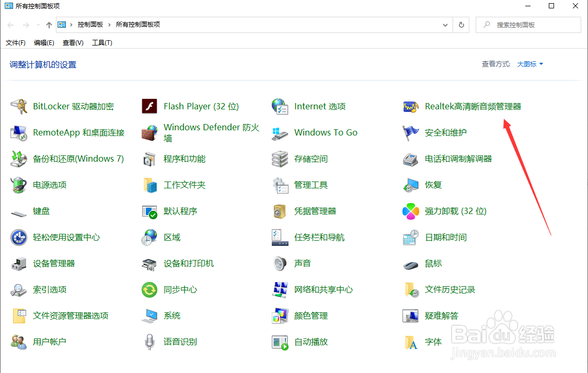Viewport: 588px width, 373px height.
Task: Open 电源选项
Action: pyautogui.click(x=50, y=185)
